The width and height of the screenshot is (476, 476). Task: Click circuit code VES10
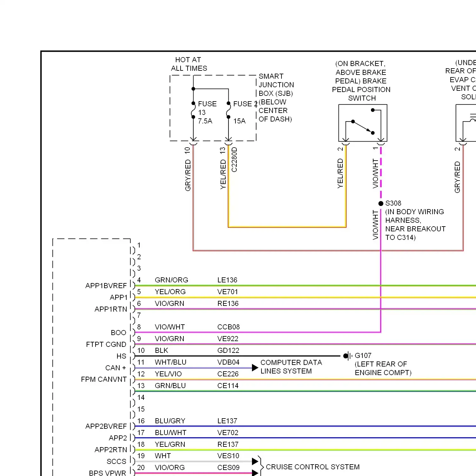(228, 456)
